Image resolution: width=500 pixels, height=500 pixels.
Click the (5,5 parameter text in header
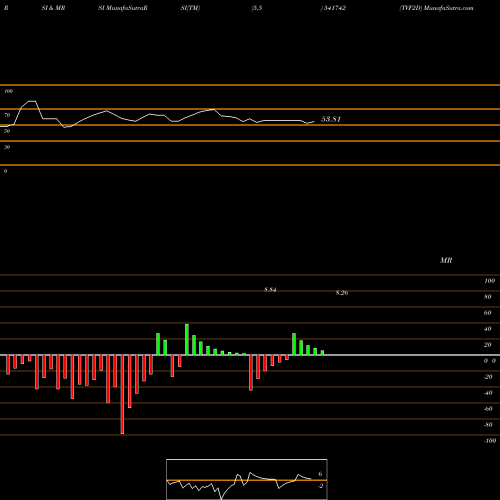point(257,8)
